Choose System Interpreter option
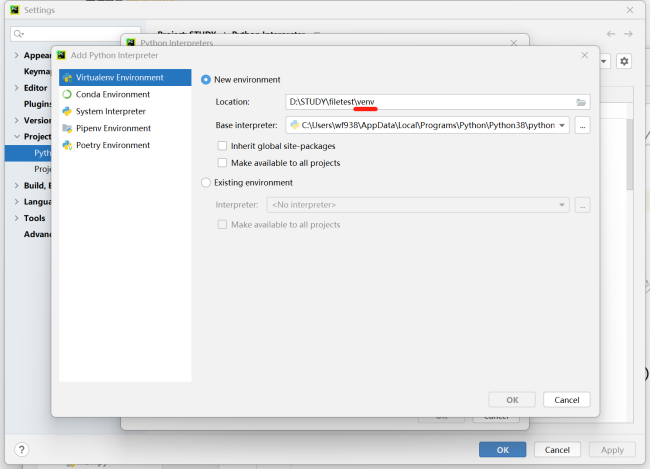 click(x=125, y=112)
